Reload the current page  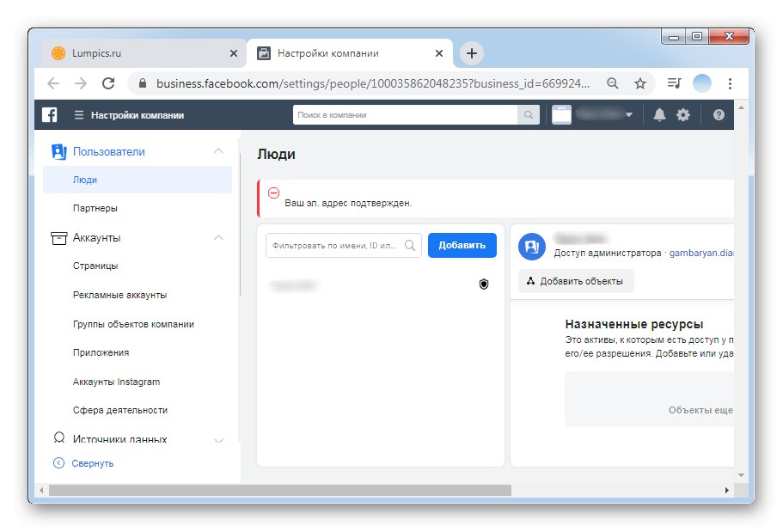click(x=108, y=83)
